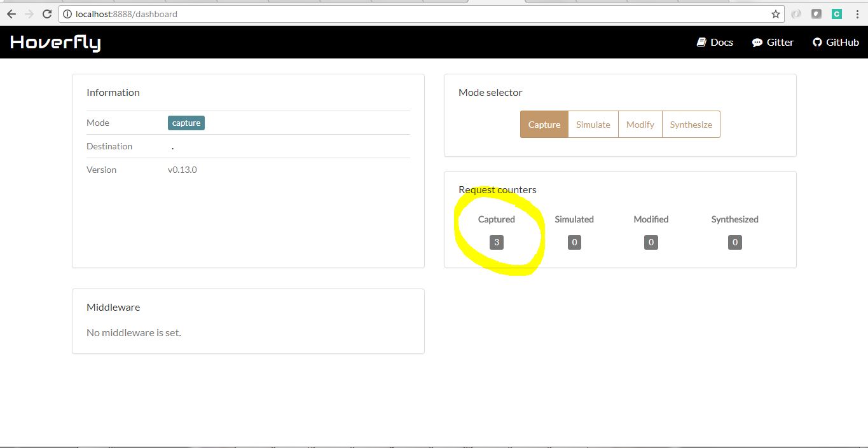This screenshot has width=868, height=448.
Task: Switch to Modify mode
Action: coord(640,125)
